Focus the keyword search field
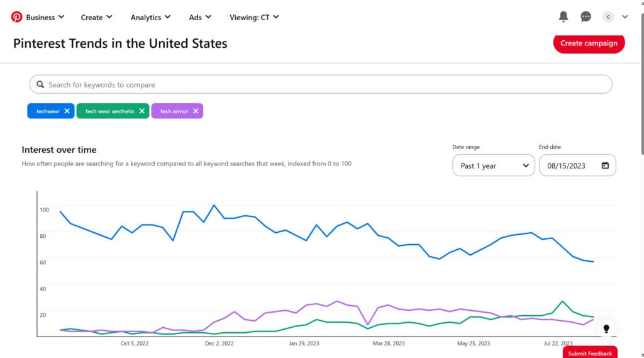This screenshot has width=644, height=358. tap(321, 84)
